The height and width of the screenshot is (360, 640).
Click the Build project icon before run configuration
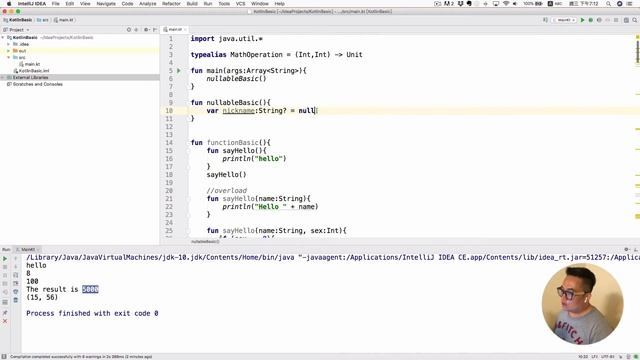pos(545,20)
